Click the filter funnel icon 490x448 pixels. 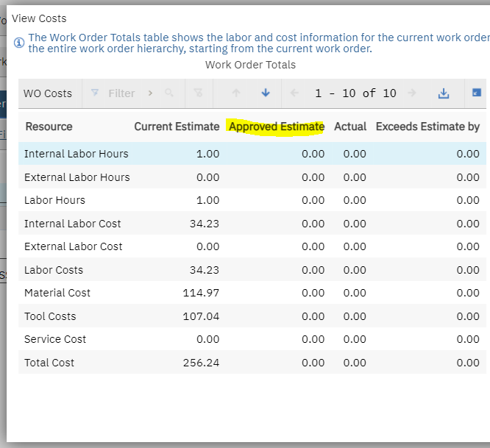click(95, 93)
